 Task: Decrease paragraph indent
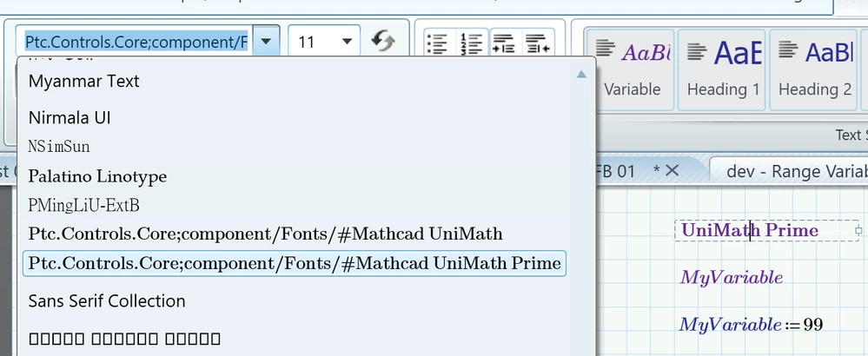(537, 43)
